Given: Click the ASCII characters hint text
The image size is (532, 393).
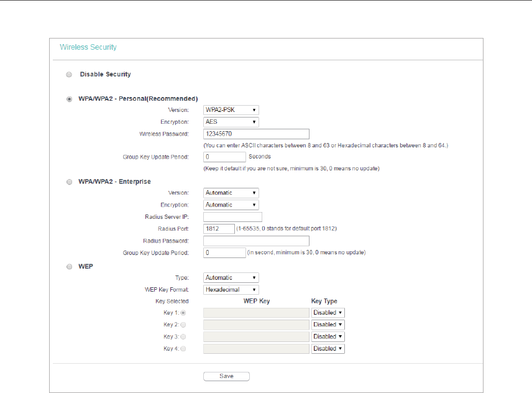Looking at the screenshot, I should point(326,146).
